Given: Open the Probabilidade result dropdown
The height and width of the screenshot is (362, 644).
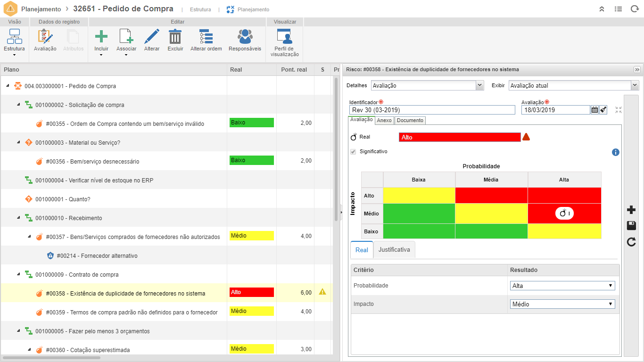Looking at the screenshot, I should (x=562, y=286).
